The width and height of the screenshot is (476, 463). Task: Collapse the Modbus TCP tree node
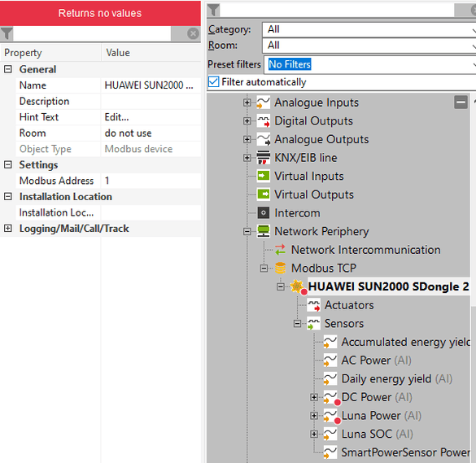click(264, 268)
